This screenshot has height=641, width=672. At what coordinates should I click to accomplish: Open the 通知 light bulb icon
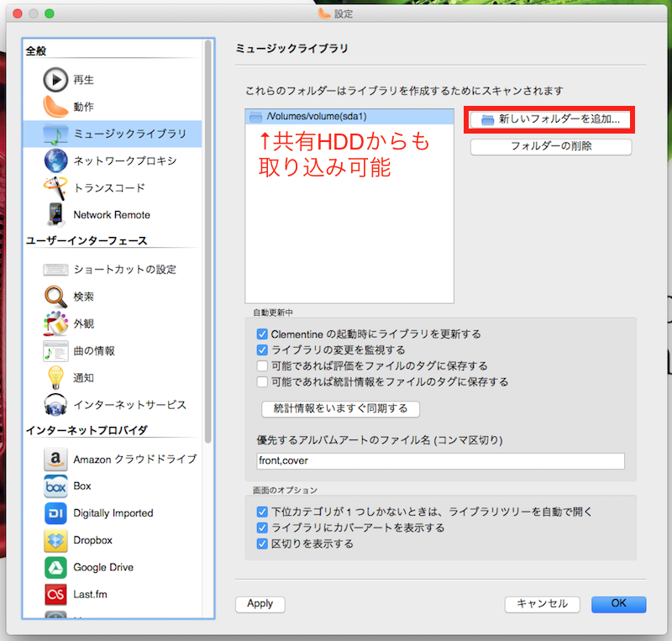(x=55, y=377)
